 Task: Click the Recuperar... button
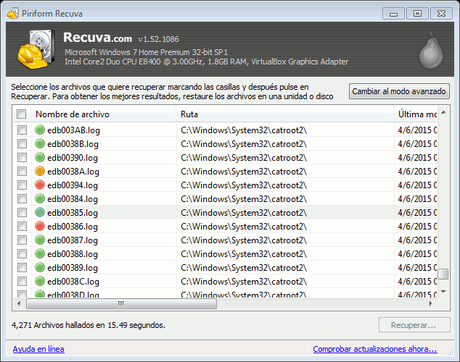pos(414,325)
